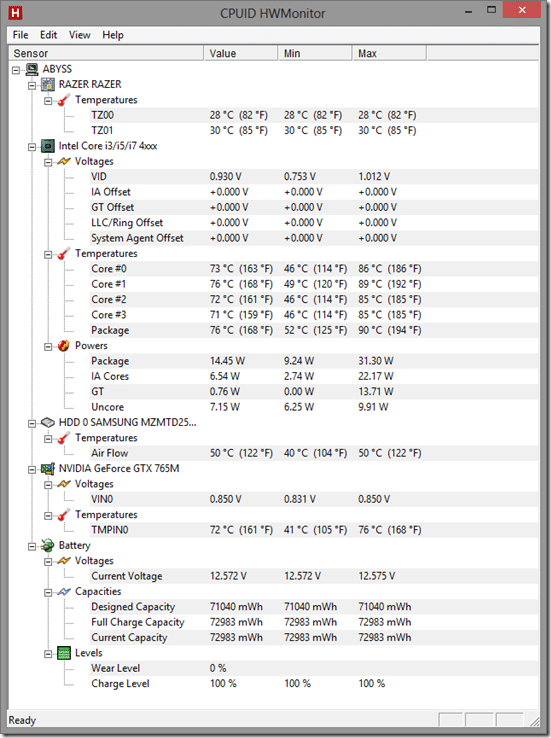Click the Value column header
This screenshot has width=551, height=738.
coord(240,53)
